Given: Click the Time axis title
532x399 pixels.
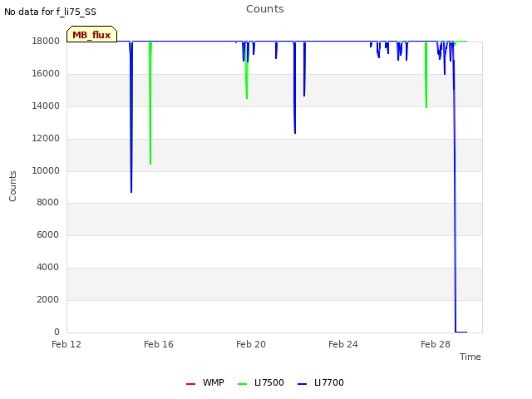Looking at the screenshot, I should click(470, 357).
